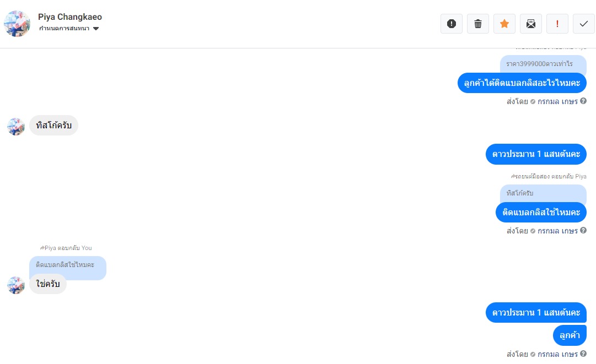
Task: Click customer avatar beside ทิสโก้ครับ message
Action: coord(16,126)
